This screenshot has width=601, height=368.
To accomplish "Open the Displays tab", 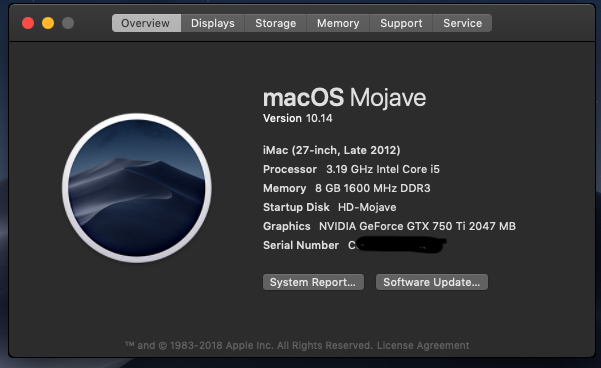I will pyautogui.click(x=213, y=23).
